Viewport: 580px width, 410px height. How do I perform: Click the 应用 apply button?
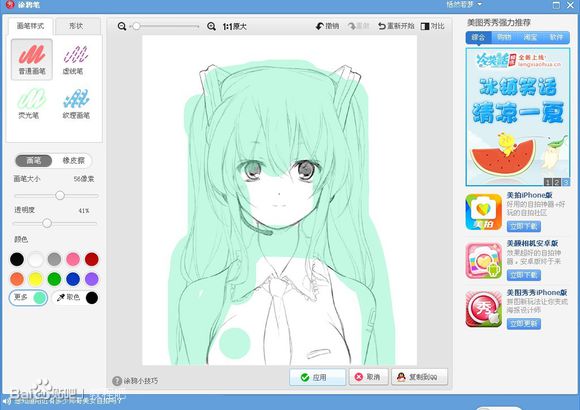pos(317,377)
